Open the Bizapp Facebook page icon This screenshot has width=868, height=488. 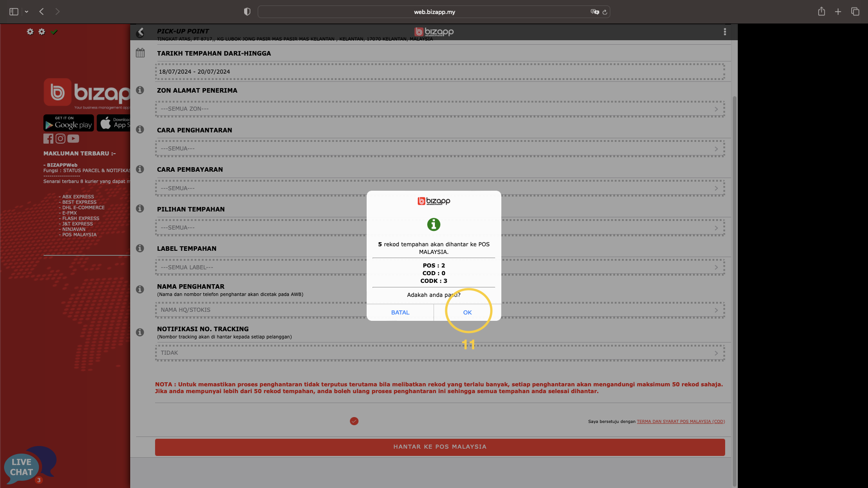[x=48, y=139]
